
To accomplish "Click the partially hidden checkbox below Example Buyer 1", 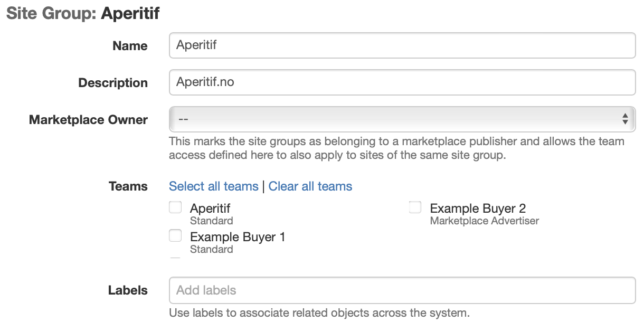I will pos(175,258).
